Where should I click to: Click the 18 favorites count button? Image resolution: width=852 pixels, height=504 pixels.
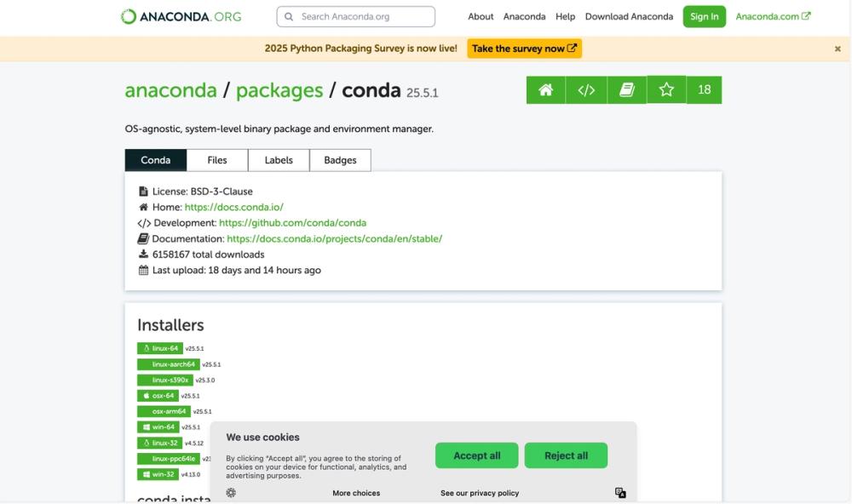click(705, 89)
